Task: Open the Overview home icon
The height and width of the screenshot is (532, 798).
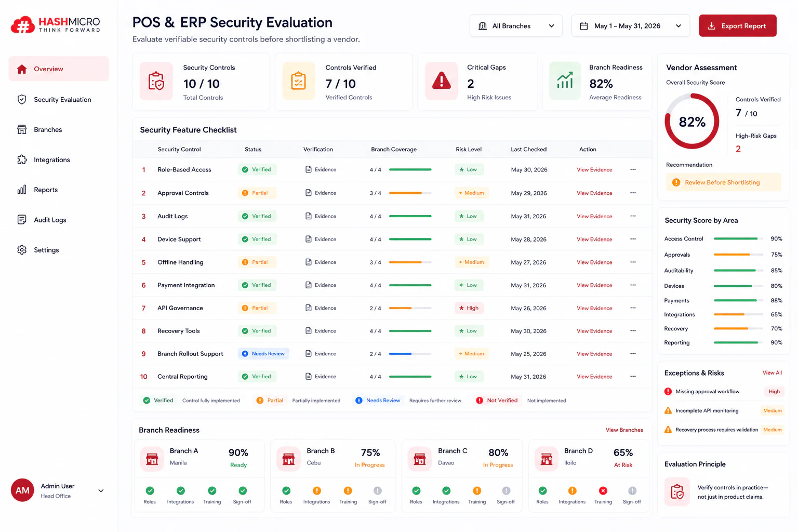Action: point(22,69)
